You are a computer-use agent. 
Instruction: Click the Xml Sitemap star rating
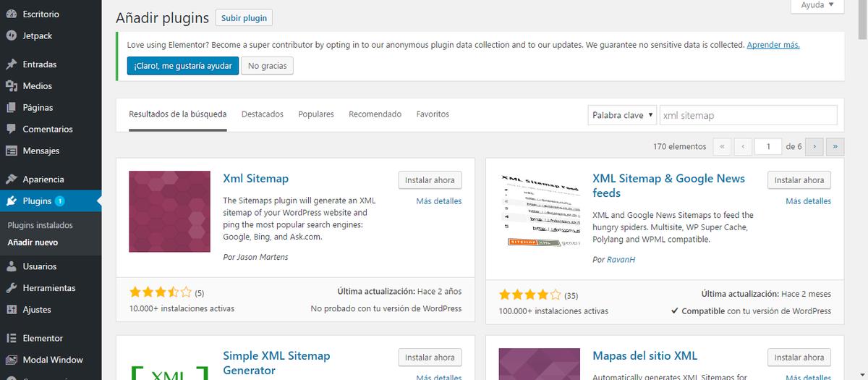pyautogui.click(x=161, y=293)
